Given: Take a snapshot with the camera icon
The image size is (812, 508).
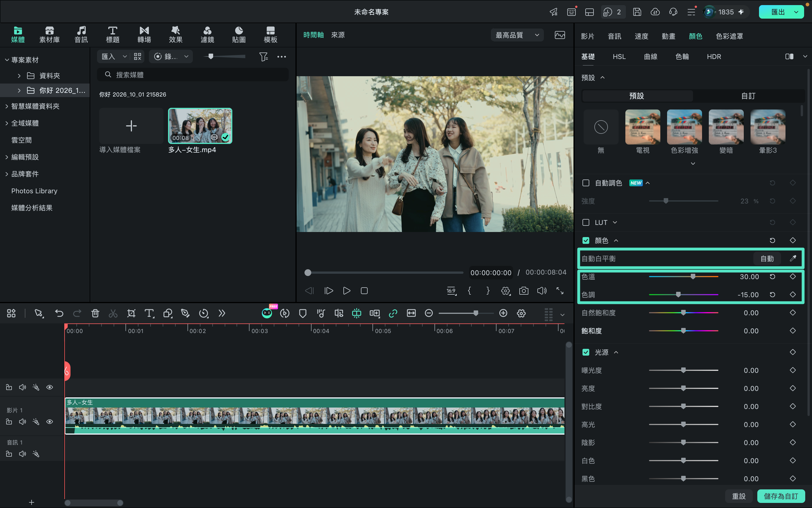Looking at the screenshot, I should (524, 291).
